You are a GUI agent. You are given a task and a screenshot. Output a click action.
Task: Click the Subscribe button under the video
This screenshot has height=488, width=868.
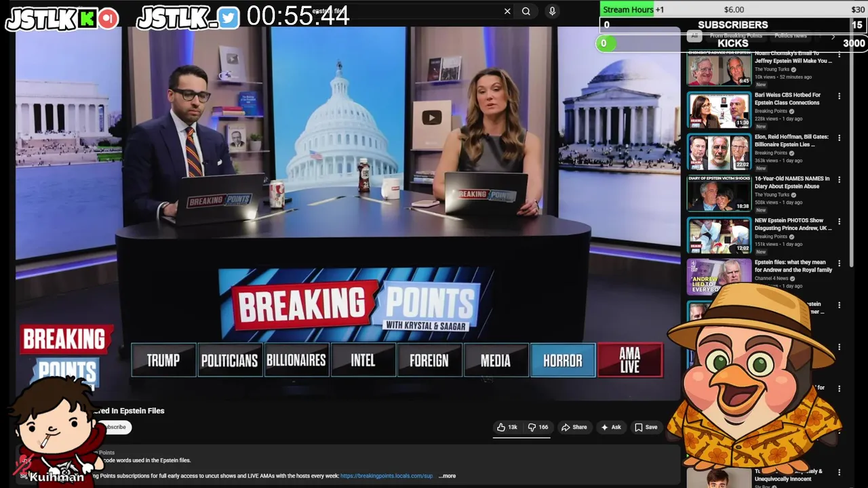tap(114, 427)
